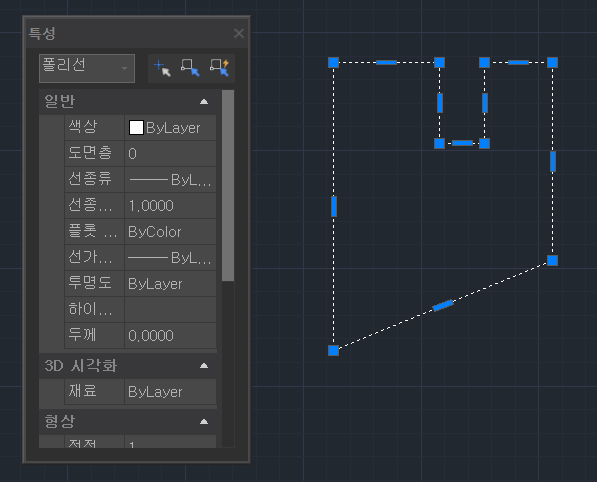This screenshot has width=597, height=482.
Task: Click the midpoint grip on diagonal segment
Action: tap(443, 305)
